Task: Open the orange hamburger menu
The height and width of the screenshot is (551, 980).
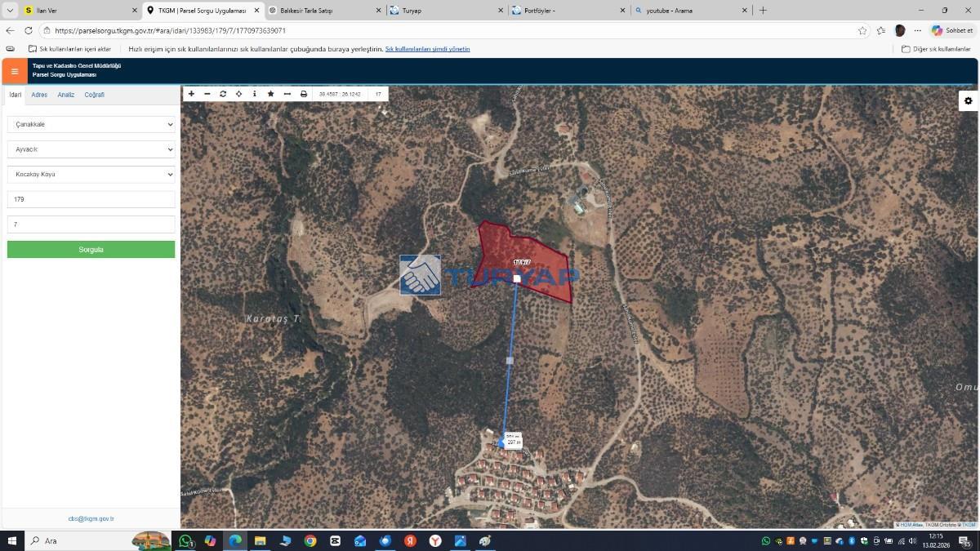Action: pos(14,71)
